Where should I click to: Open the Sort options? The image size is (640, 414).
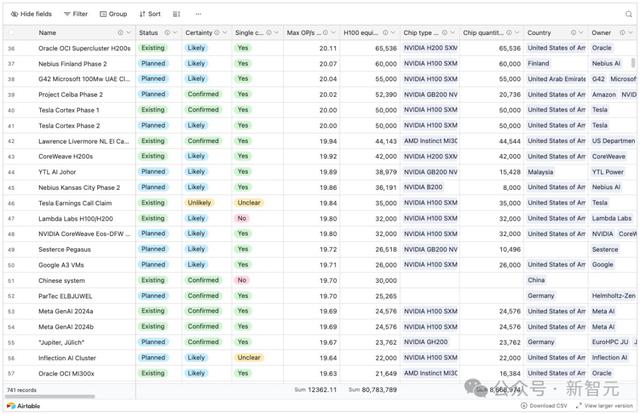pos(150,14)
